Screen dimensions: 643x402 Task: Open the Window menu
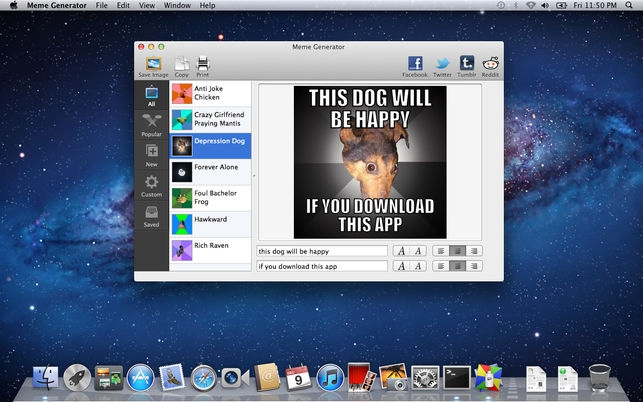(x=177, y=5)
